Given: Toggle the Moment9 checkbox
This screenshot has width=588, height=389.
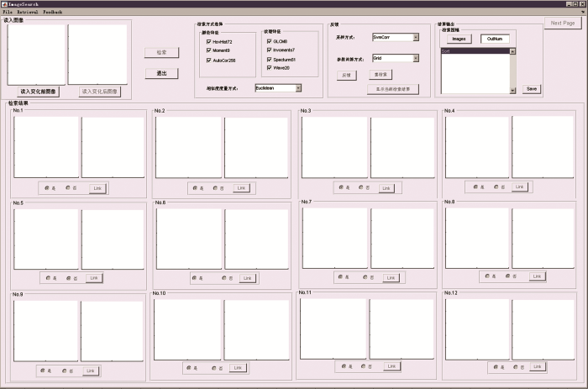Looking at the screenshot, I should pos(209,50).
